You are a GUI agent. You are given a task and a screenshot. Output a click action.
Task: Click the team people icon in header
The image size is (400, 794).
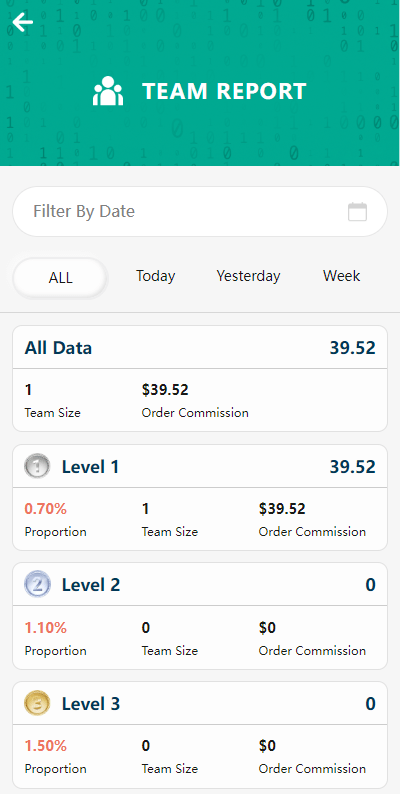(108, 91)
